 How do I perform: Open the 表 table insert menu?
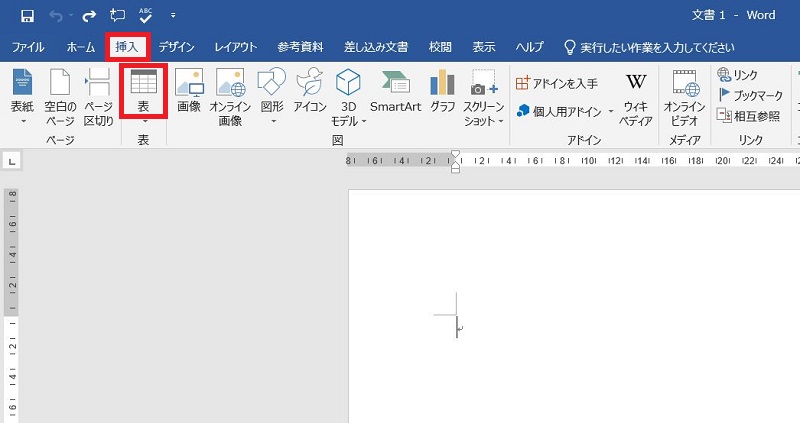[x=143, y=91]
